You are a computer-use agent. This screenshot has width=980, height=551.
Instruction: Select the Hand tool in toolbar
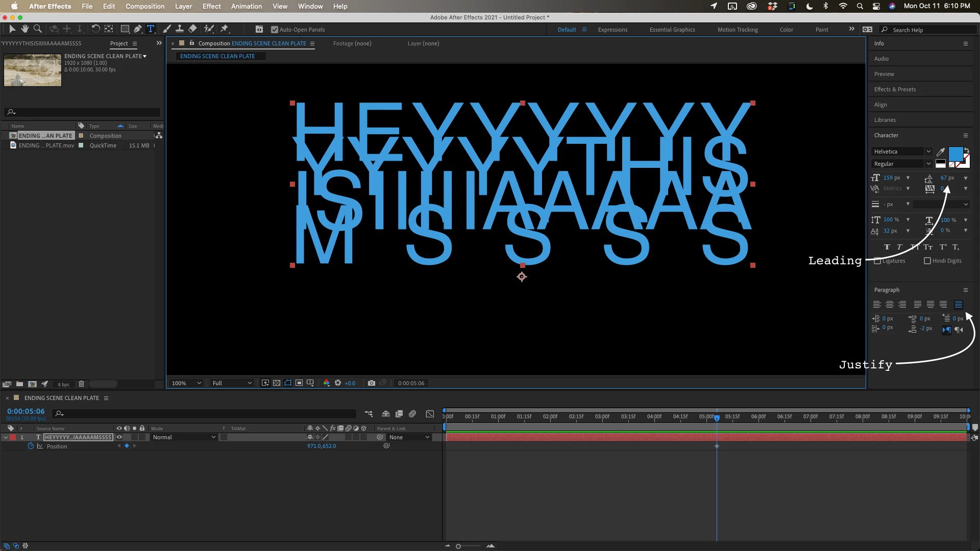pyautogui.click(x=24, y=29)
